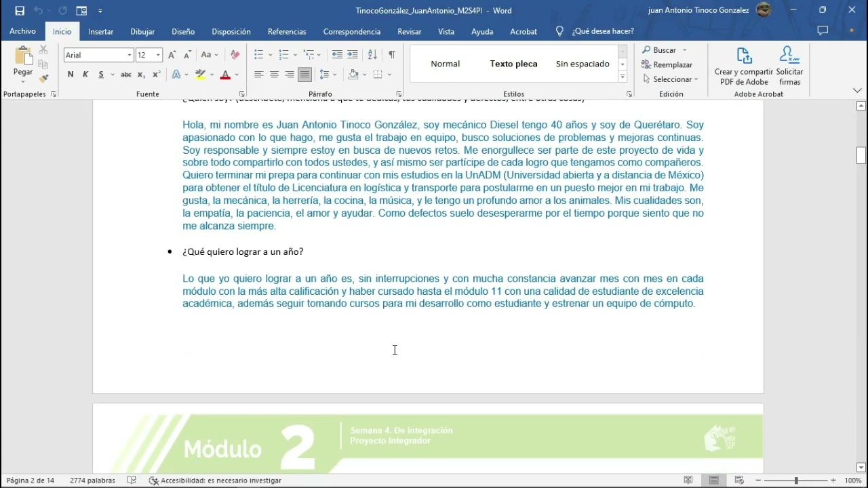868x488 pixels.
Task: Increase paragraph indent
Action: click(x=353, y=55)
